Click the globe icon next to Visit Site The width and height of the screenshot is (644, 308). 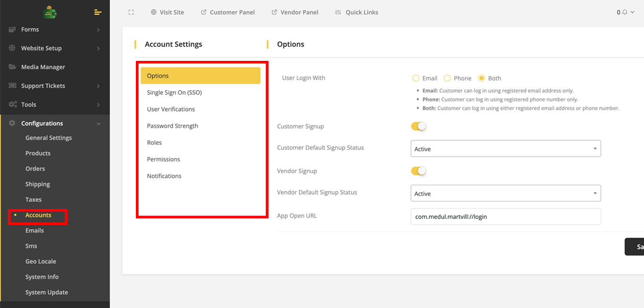[x=154, y=12]
